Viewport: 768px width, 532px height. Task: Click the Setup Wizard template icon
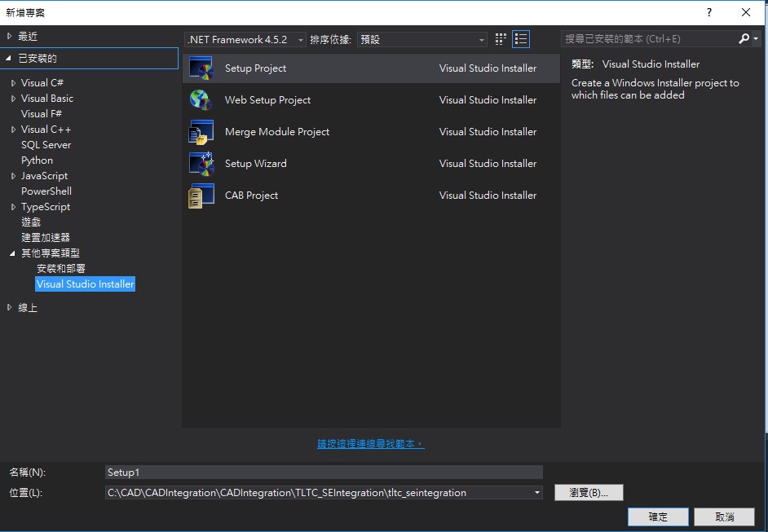[201, 164]
